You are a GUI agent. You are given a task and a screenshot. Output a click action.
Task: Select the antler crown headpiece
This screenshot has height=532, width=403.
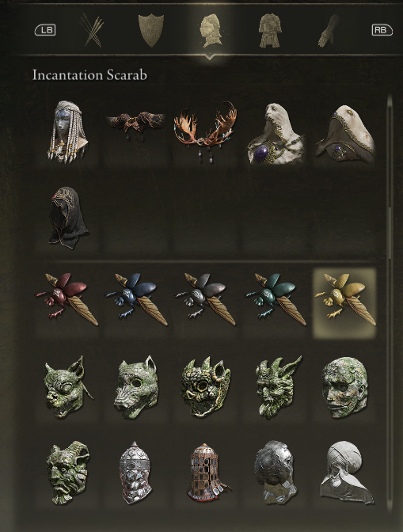coord(205,131)
